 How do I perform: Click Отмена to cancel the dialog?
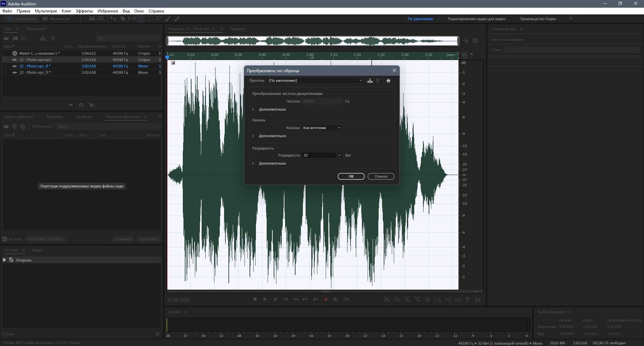coord(381,176)
